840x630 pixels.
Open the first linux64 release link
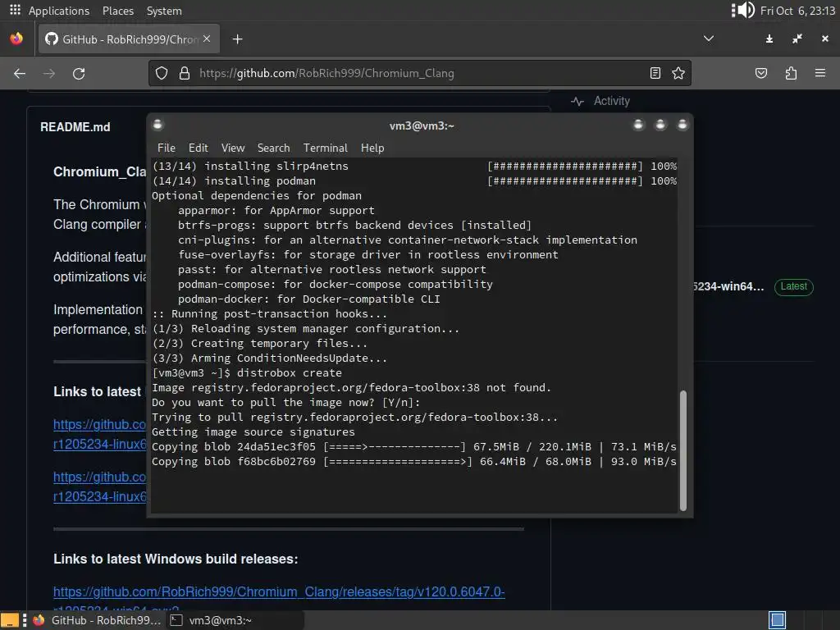click(99, 435)
